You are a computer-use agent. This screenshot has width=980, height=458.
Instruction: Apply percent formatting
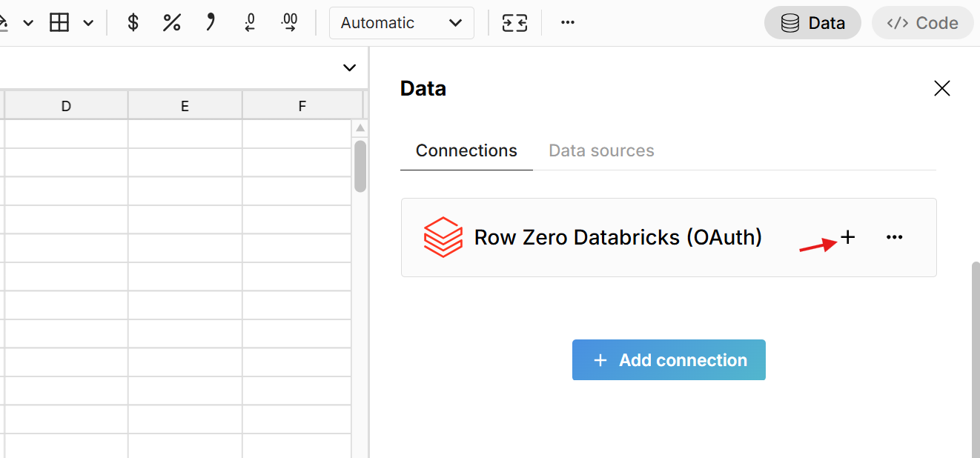click(172, 23)
